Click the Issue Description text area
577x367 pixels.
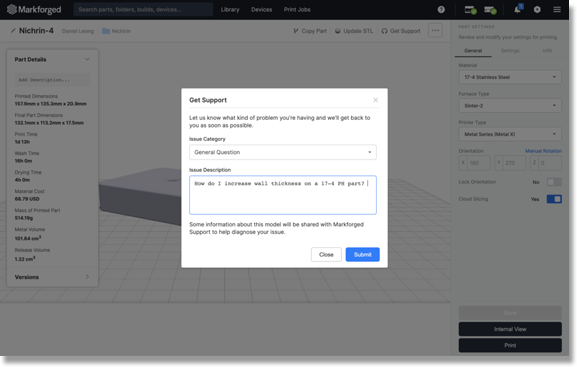point(283,195)
